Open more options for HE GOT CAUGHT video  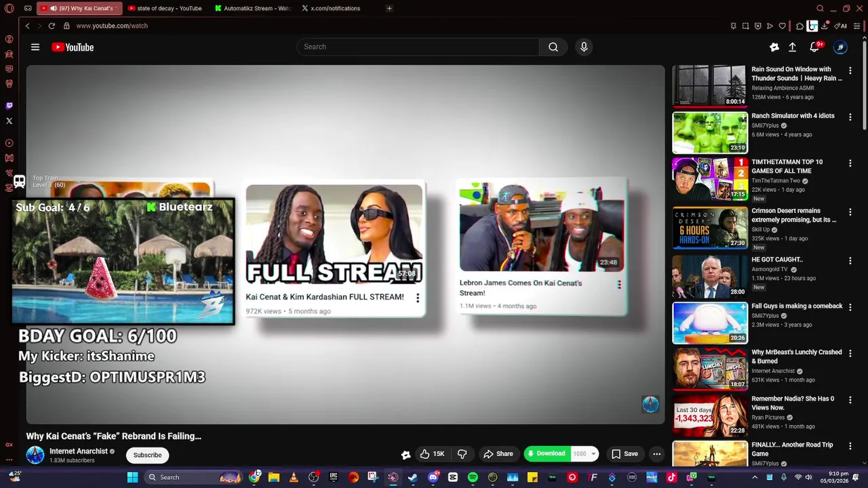[850, 260]
